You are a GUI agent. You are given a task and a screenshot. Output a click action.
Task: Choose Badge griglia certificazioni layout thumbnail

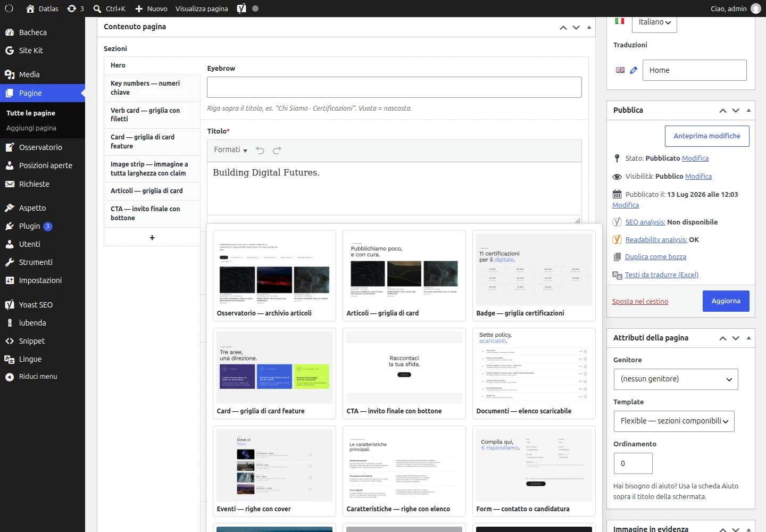[x=534, y=276]
